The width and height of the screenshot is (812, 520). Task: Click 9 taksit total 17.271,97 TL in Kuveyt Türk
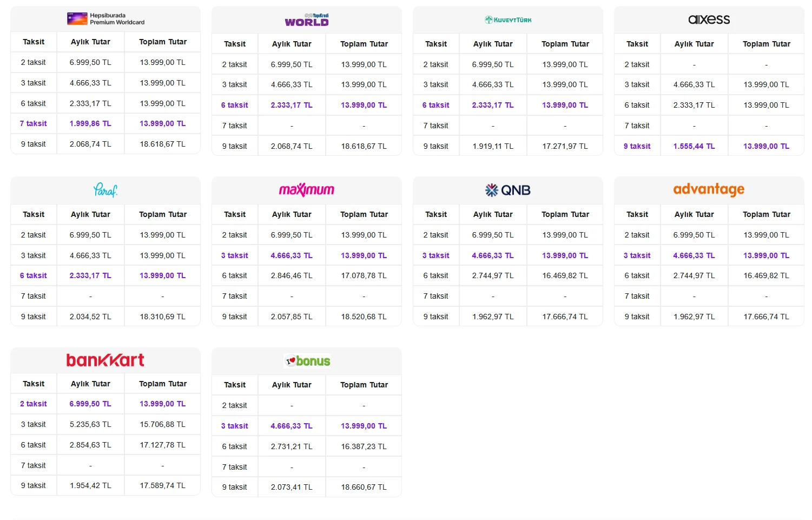[565, 146]
